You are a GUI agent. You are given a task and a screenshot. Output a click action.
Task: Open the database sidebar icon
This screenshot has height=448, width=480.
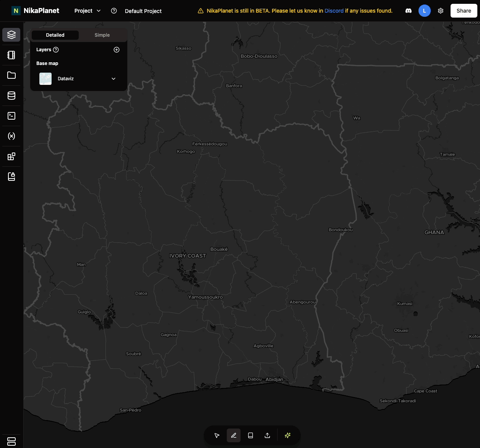point(11,96)
